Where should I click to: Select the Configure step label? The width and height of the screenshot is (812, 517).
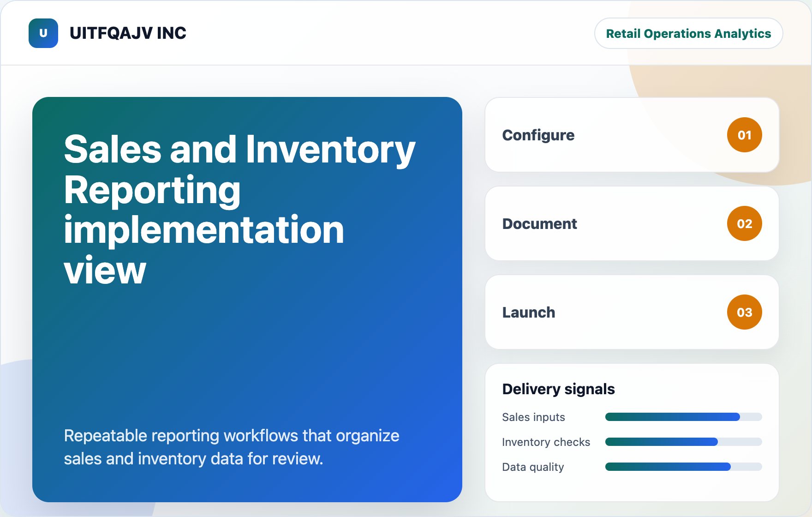(538, 135)
